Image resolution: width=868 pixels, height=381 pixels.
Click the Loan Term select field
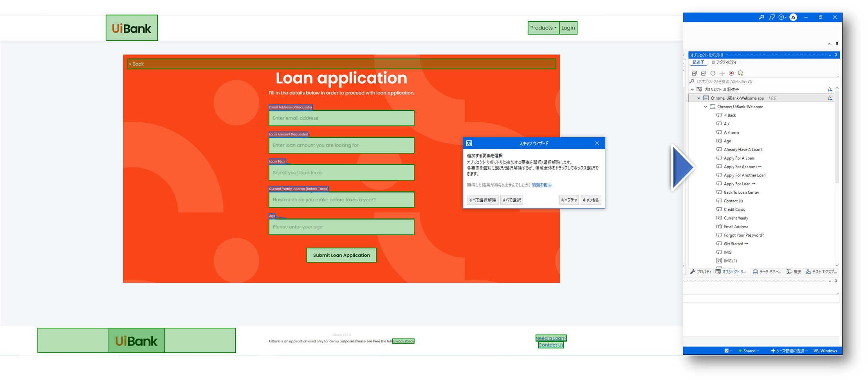pyautogui.click(x=341, y=172)
